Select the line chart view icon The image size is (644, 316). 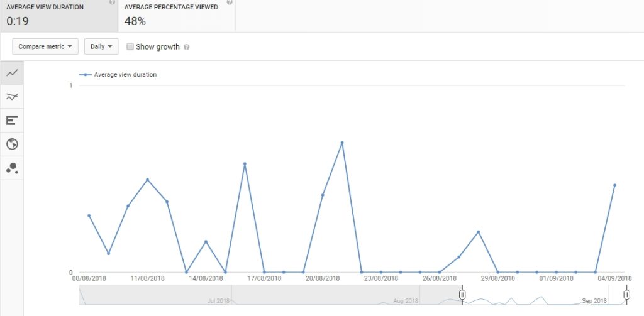coord(12,73)
